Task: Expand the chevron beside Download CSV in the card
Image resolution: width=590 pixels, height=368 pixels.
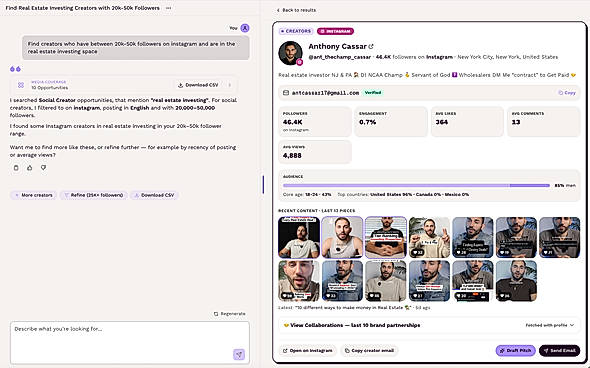Action: [x=230, y=85]
